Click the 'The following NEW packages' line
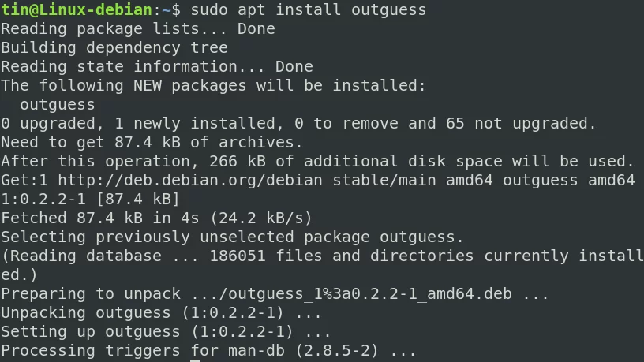Image resolution: width=644 pixels, height=362 pixels. [213, 85]
